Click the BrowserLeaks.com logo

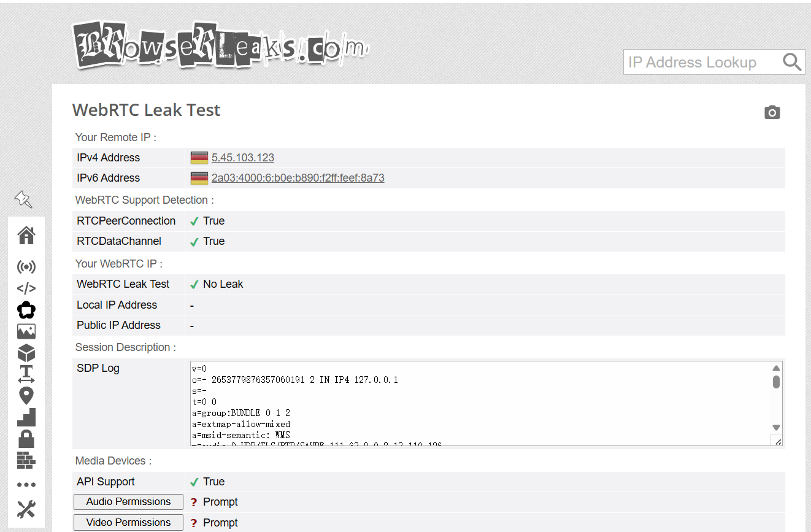pyautogui.click(x=220, y=45)
